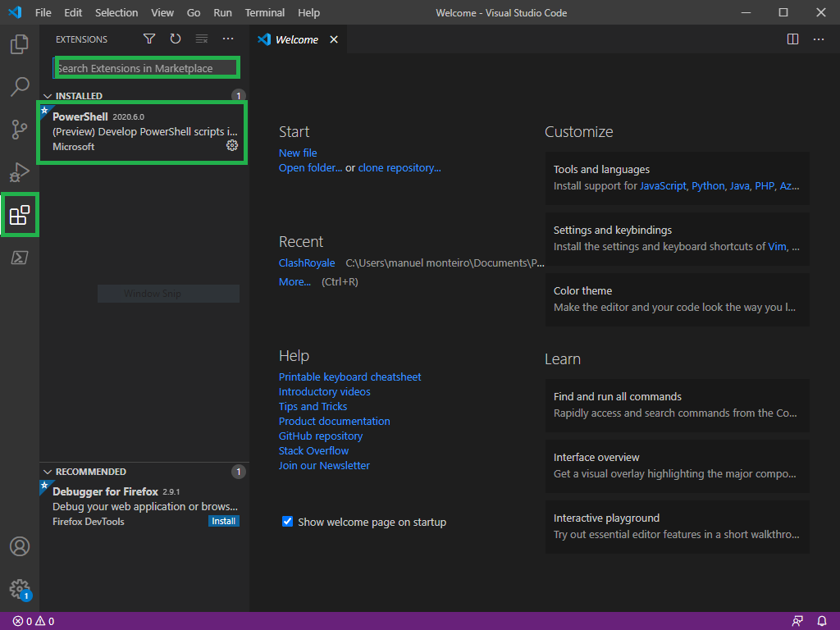
Task: Open the Interface overview card
Action: [x=677, y=466]
